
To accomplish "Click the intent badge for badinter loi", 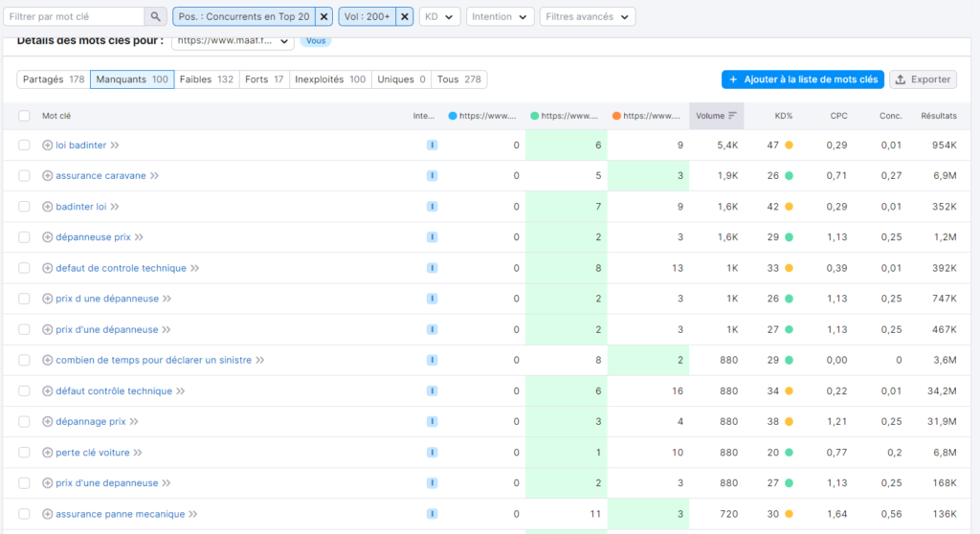I will pyautogui.click(x=432, y=207).
